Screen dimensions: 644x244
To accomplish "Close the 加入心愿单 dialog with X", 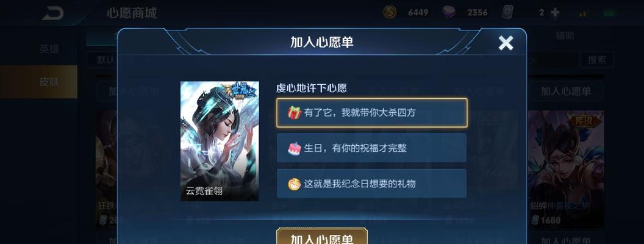I will point(506,43).
